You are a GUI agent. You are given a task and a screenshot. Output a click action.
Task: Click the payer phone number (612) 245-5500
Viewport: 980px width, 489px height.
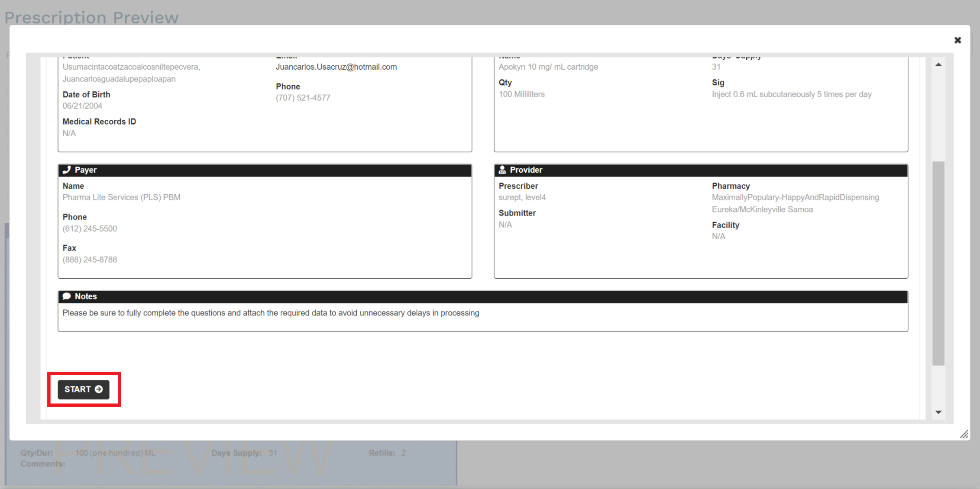pos(89,228)
